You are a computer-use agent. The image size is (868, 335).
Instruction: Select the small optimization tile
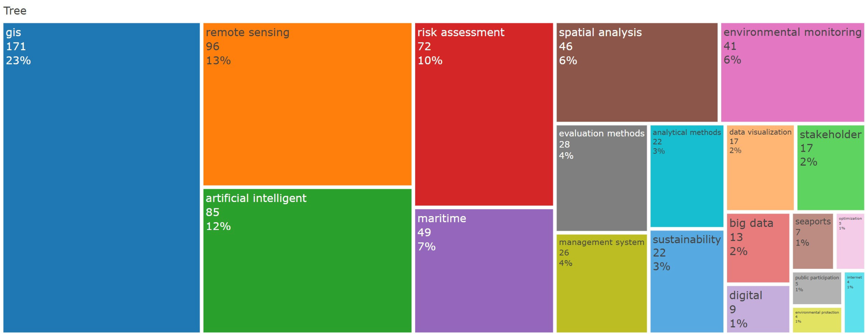pyautogui.click(x=850, y=241)
